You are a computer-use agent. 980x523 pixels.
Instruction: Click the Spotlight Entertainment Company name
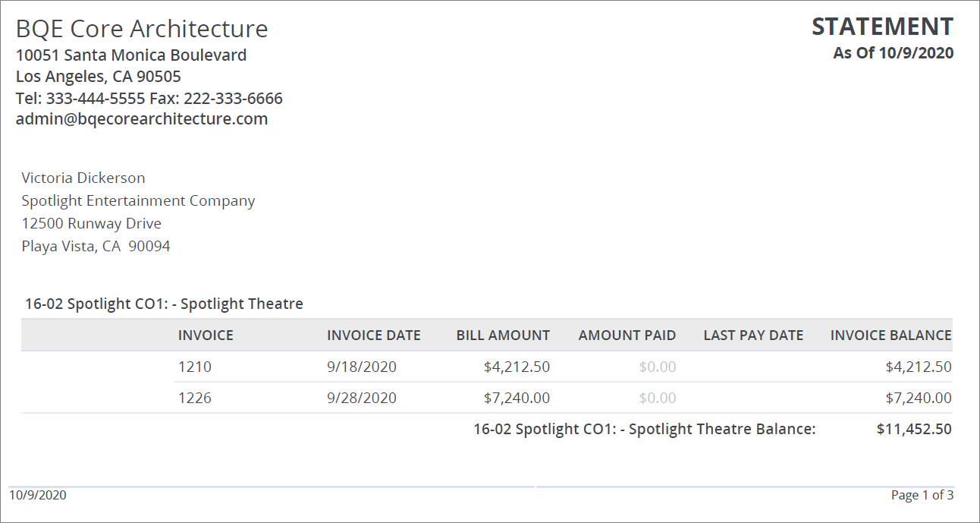(138, 200)
